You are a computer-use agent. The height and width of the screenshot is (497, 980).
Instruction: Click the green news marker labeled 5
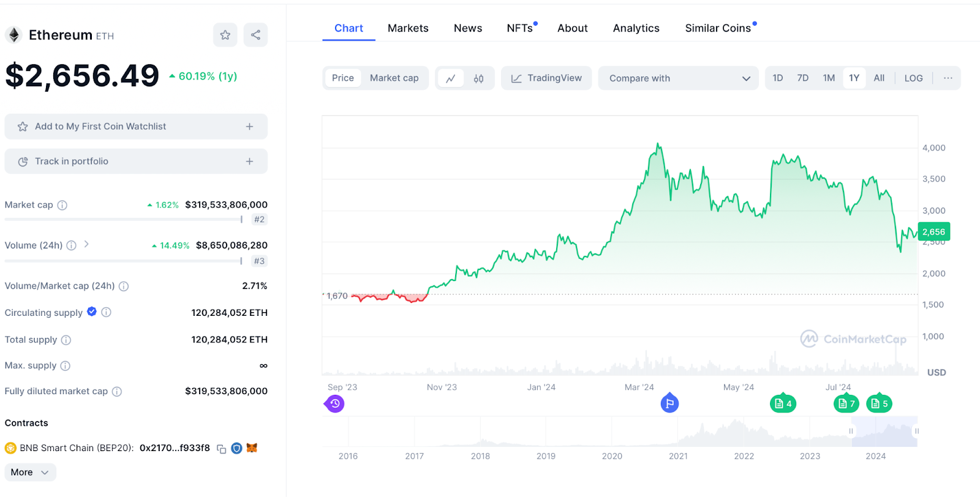pyautogui.click(x=879, y=403)
